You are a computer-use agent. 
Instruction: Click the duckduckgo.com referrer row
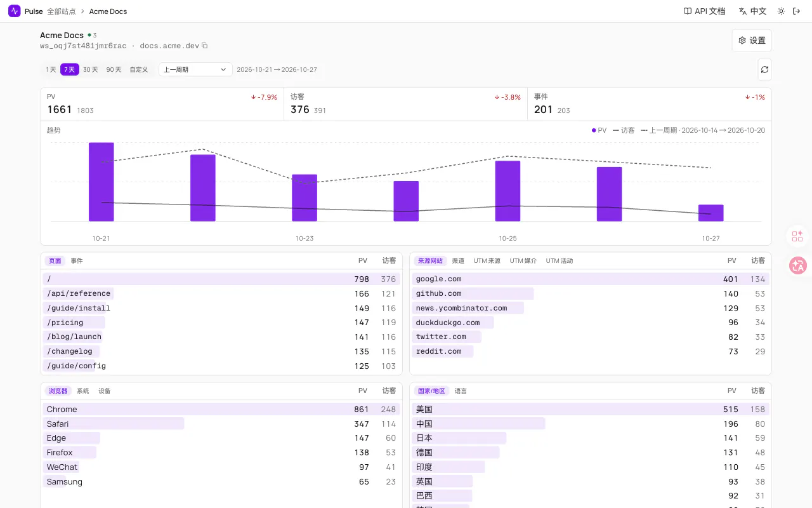pos(591,323)
